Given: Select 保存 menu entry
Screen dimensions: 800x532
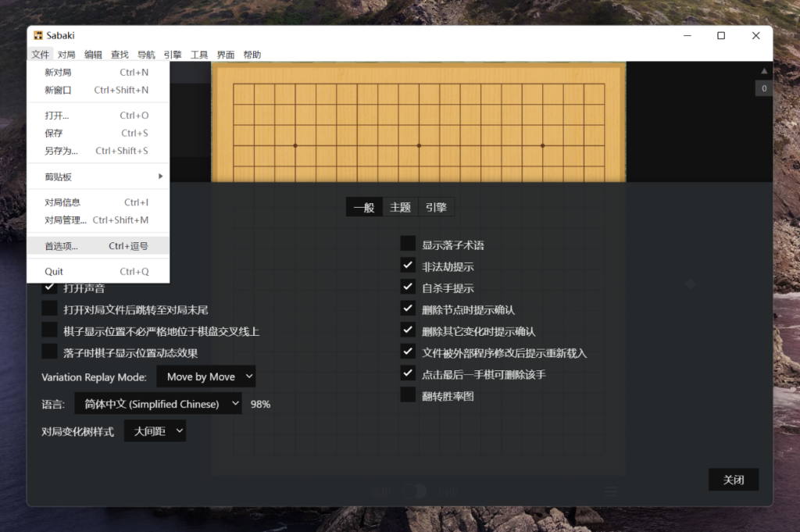Looking at the screenshot, I should coord(98,133).
